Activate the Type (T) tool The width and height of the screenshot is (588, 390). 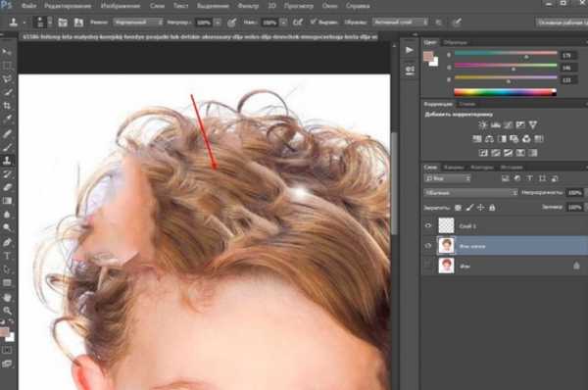tap(7, 256)
